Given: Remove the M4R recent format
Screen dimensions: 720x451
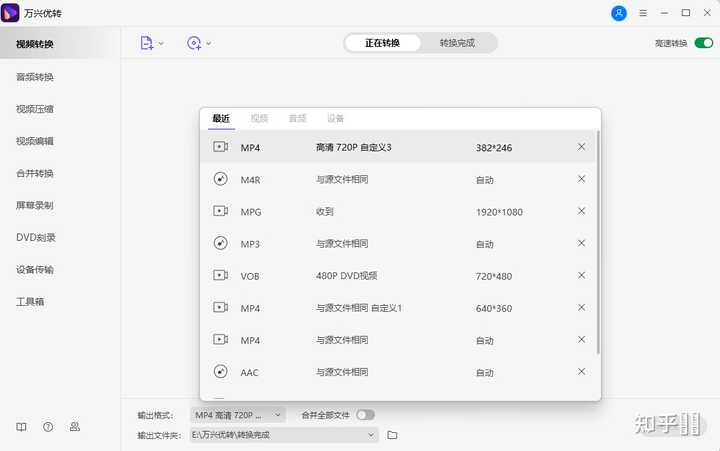Looking at the screenshot, I should click(x=581, y=179).
